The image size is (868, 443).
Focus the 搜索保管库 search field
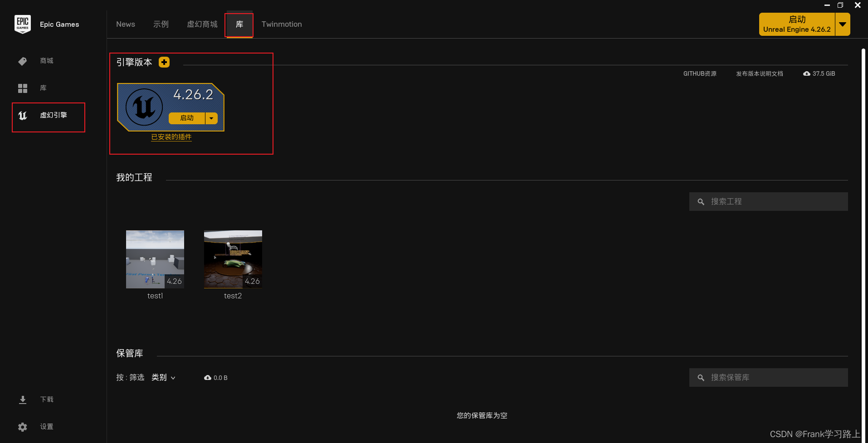[769, 378]
